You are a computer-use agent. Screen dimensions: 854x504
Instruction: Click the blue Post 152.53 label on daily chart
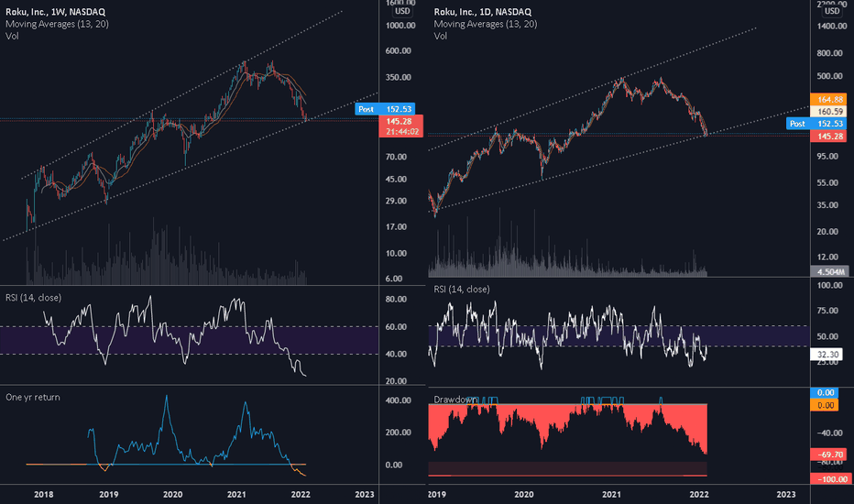tap(816, 124)
